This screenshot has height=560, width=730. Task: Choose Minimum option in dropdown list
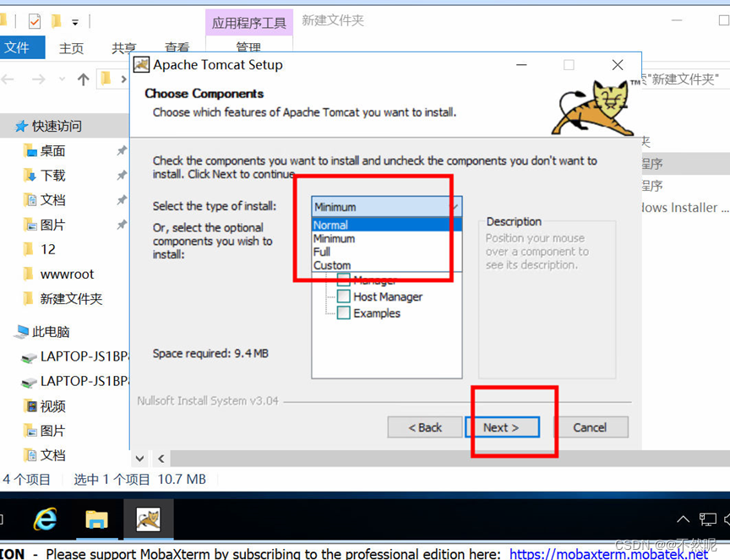pos(386,238)
